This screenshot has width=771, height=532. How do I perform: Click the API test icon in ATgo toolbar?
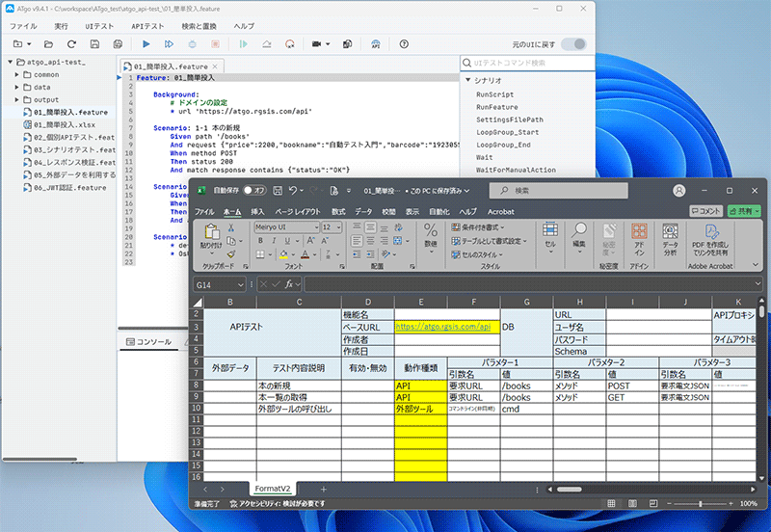(x=376, y=44)
